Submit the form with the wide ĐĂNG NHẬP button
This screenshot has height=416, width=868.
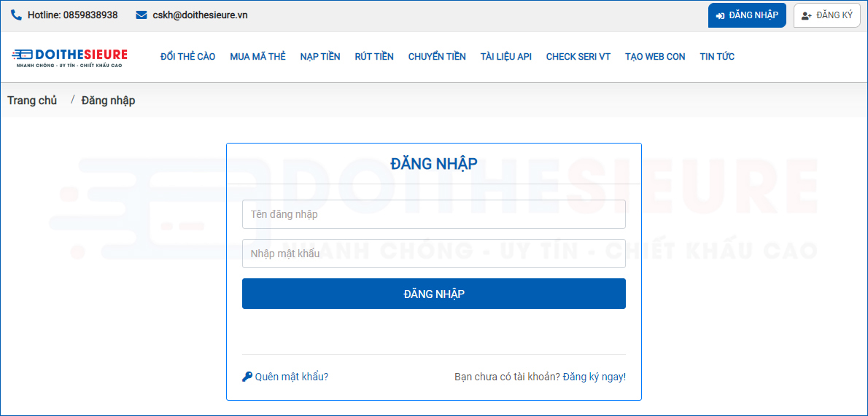[433, 294]
